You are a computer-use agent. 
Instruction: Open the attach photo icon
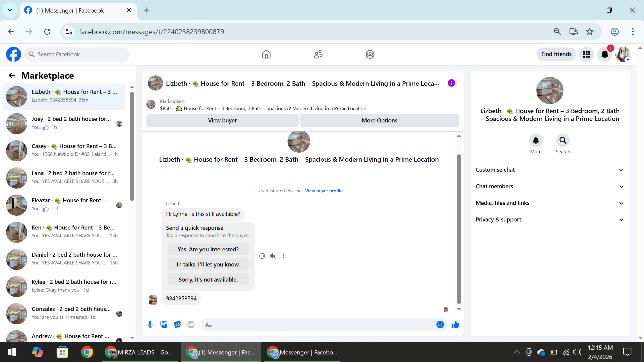164,325
